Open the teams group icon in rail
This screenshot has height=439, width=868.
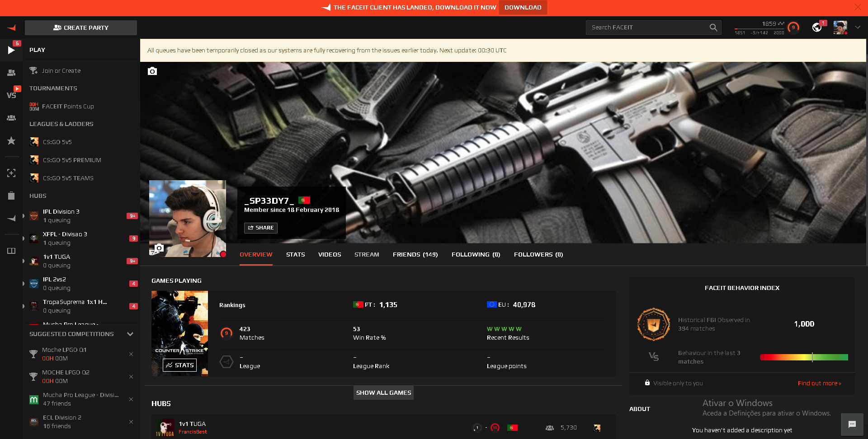click(x=11, y=118)
